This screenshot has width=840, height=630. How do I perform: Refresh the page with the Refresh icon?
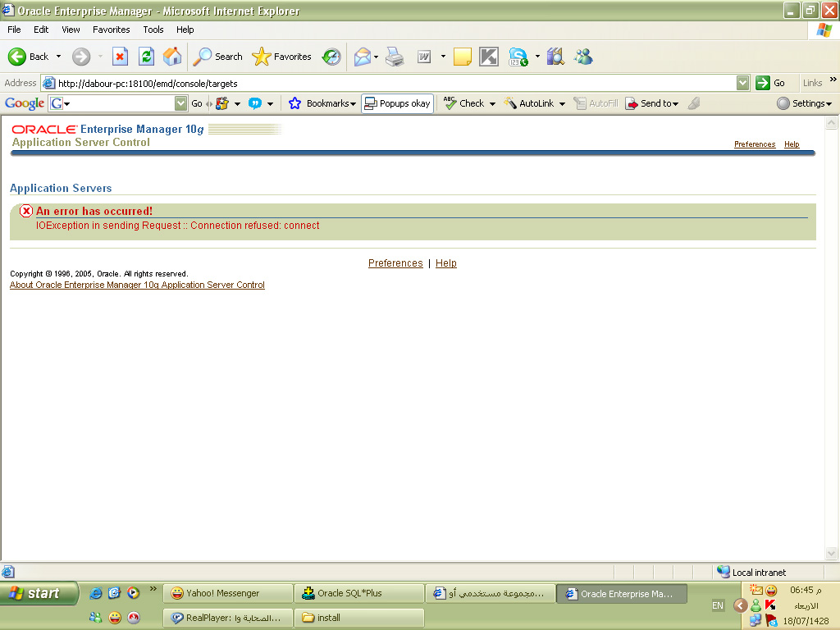click(x=146, y=57)
